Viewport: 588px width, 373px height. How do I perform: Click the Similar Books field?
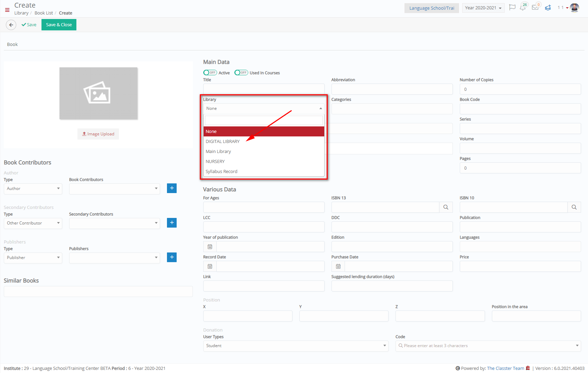[x=98, y=291]
